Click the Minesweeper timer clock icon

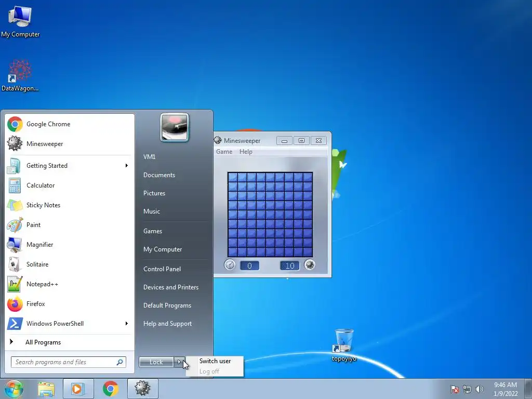coord(230,265)
